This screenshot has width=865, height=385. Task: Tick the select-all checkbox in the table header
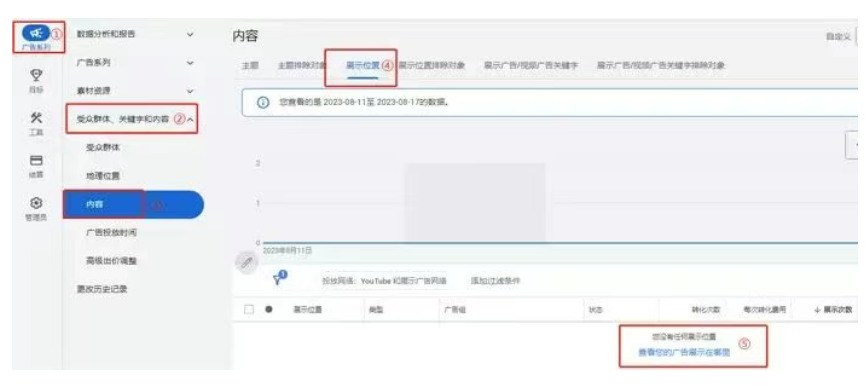(249, 310)
